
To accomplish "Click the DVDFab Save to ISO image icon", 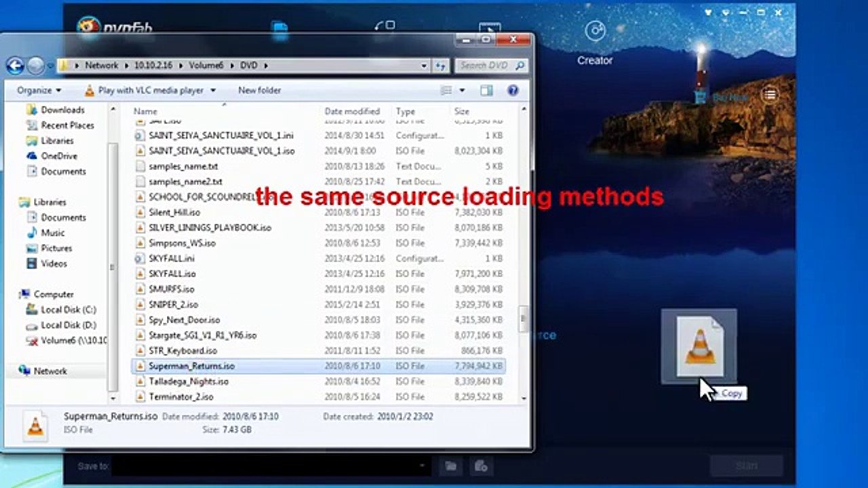I will pos(481,466).
